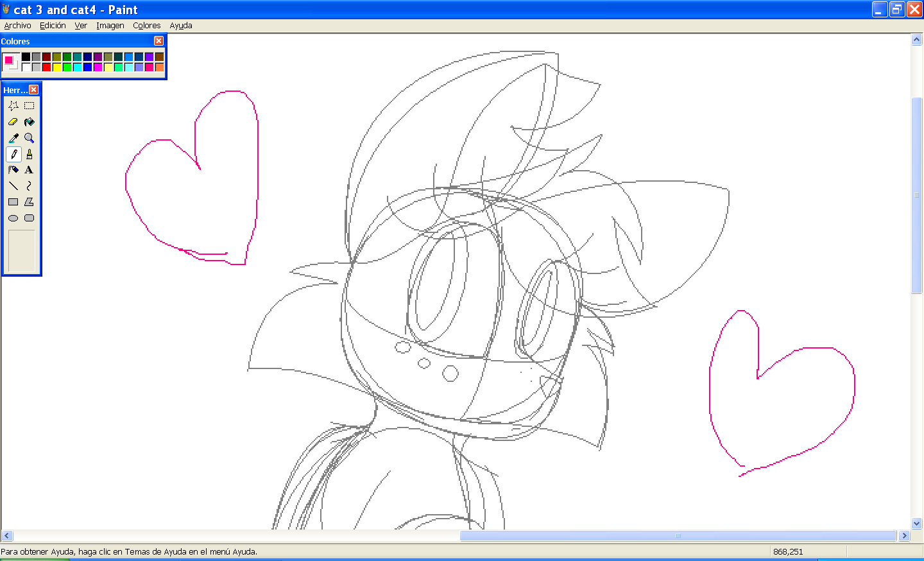The image size is (924, 561).
Task: Click the tool options box below the tools
Action: point(22,251)
